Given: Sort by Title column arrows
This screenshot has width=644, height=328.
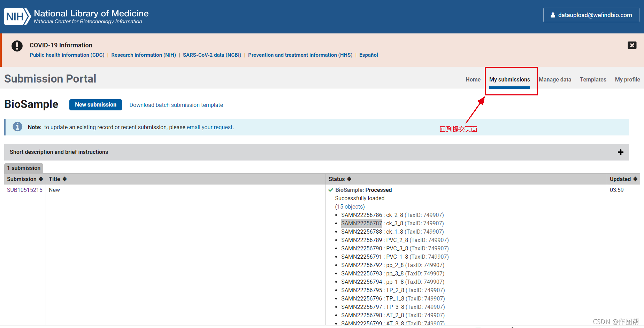Looking at the screenshot, I should 64,179.
